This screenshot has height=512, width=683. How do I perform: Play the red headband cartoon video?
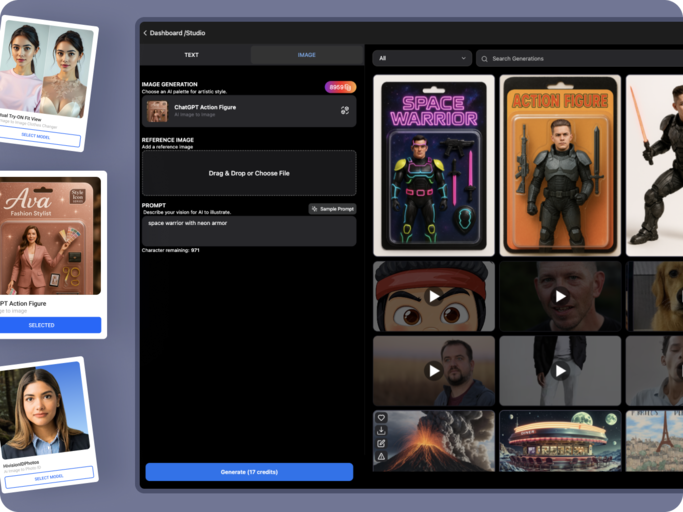click(x=434, y=296)
